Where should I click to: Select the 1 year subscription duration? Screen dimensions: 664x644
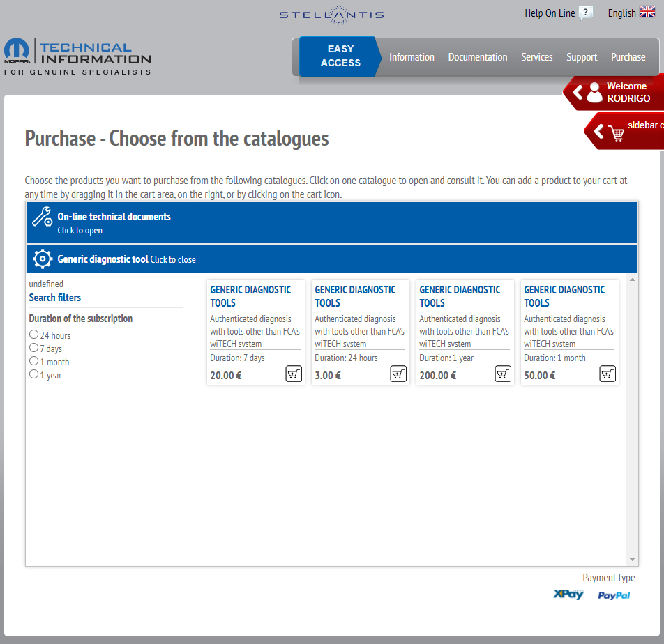tap(34, 374)
